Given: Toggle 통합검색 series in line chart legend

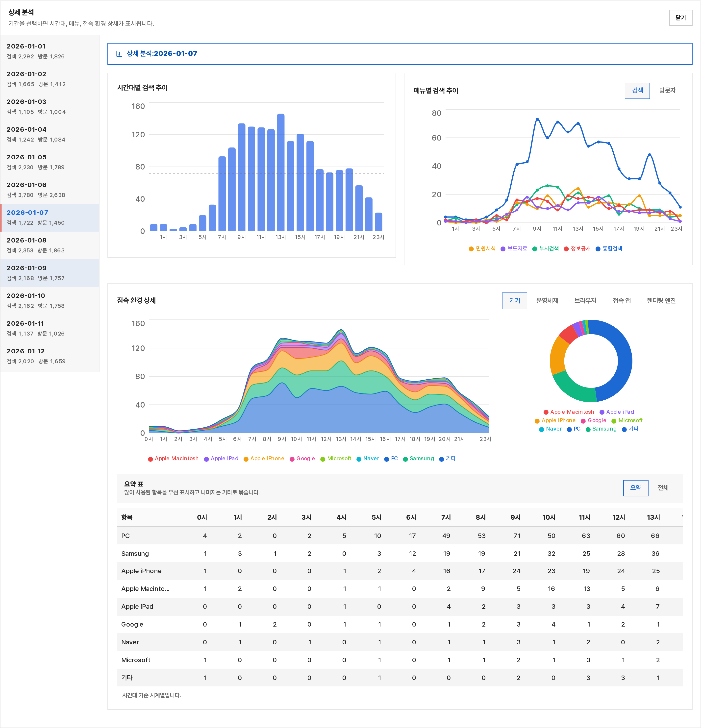Looking at the screenshot, I should [608, 248].
